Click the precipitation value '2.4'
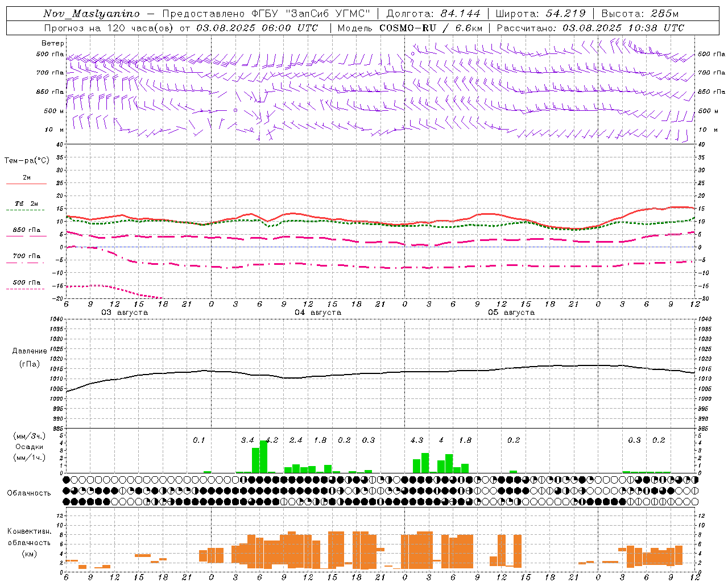Image resolution: width=728 pixels, height=582 pixels. tap(296, 440)
